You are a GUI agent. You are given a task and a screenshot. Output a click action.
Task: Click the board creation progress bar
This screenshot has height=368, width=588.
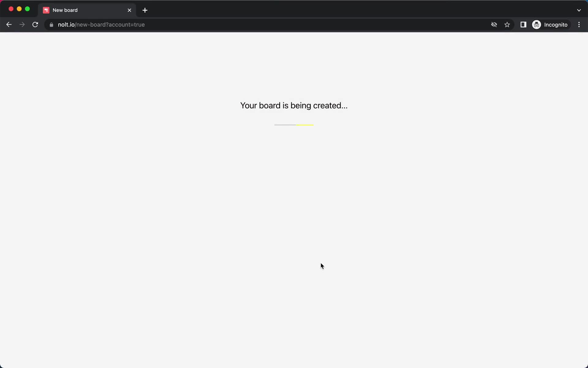click(294, 125)
